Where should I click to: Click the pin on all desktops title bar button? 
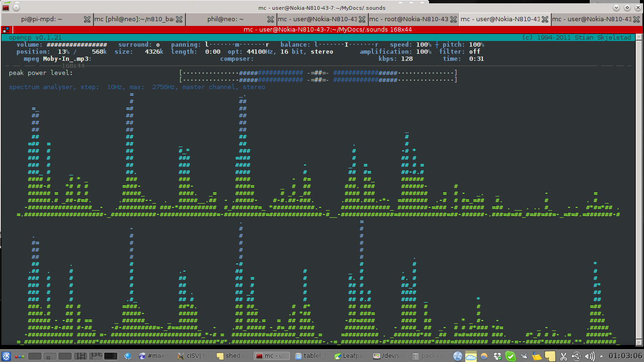(16, 8)
